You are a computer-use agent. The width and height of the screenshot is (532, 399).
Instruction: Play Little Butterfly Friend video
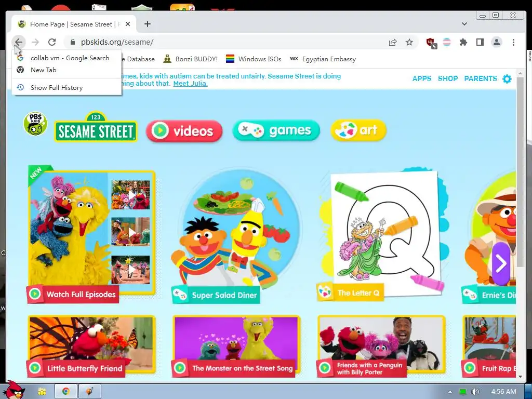pyautogui.click(x=91, y=345)
